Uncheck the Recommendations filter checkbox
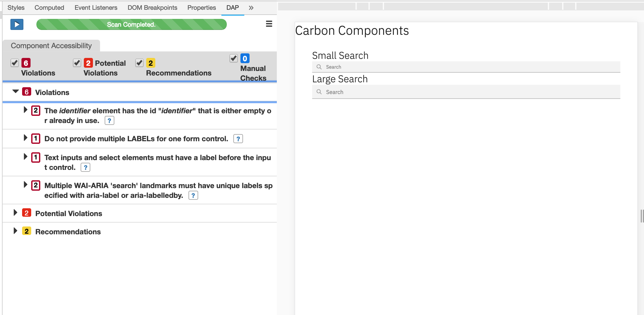Viewport: 644px width, 315px height. coord(139,62)
